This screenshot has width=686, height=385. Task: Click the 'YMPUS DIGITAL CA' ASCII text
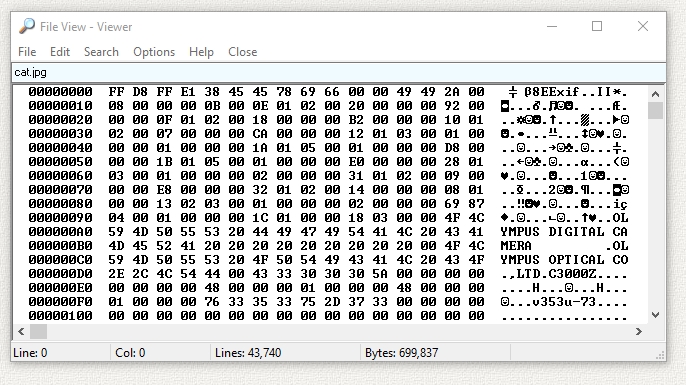564,232
